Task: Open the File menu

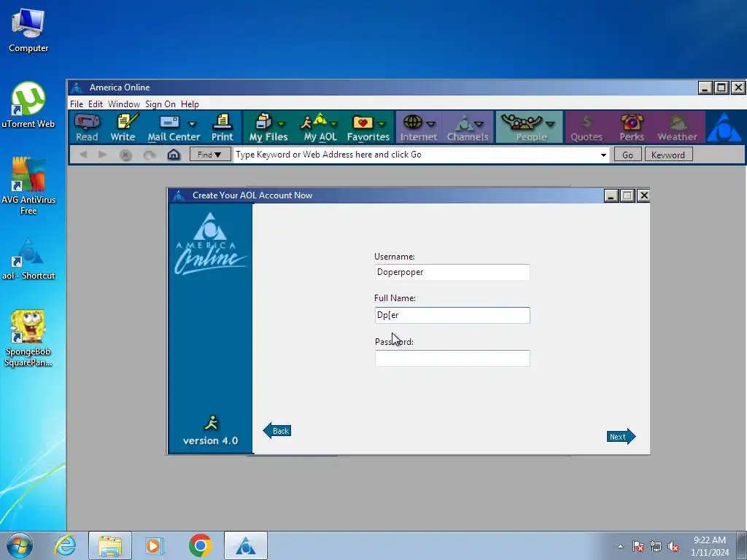Action: (x=76, y=104)
